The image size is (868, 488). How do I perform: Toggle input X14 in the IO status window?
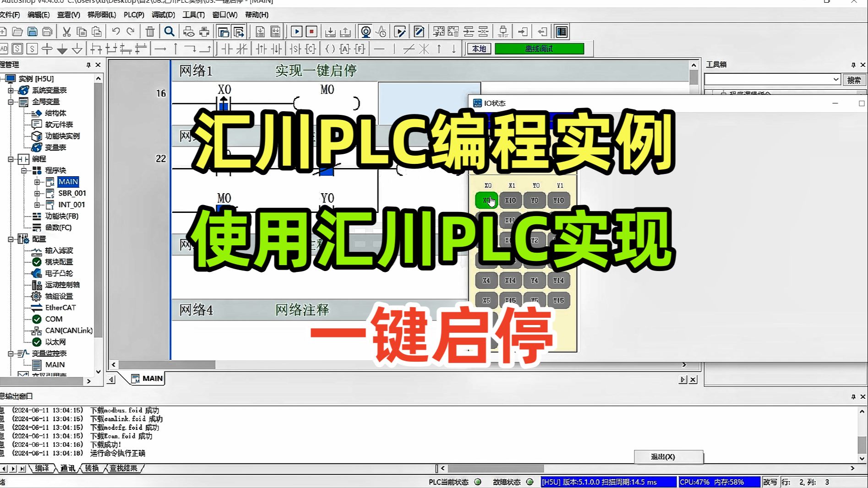point(510,280)
